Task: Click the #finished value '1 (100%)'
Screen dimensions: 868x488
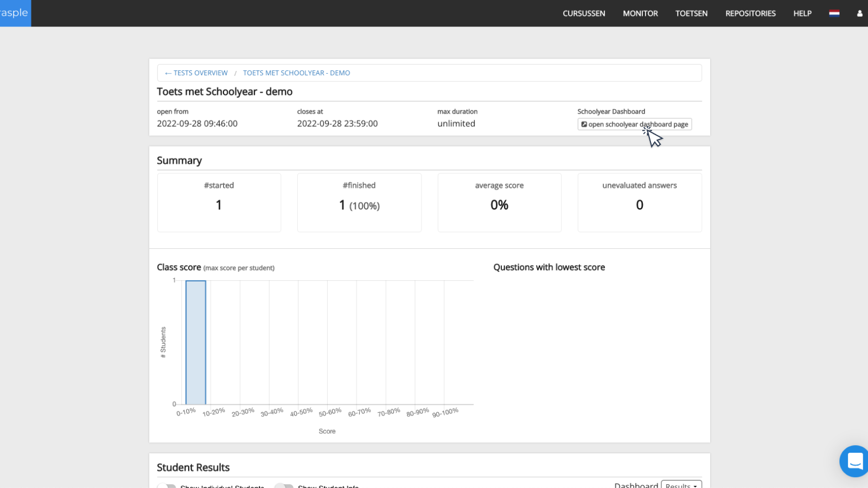Action: pos(359,206)
